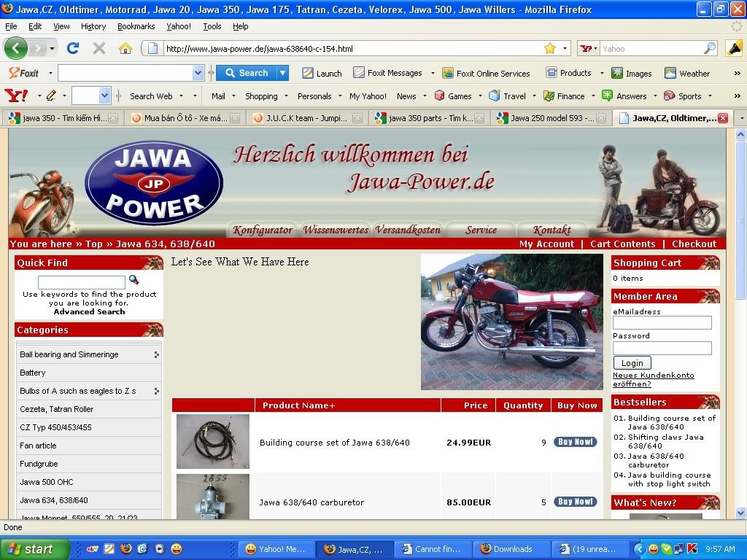Open the Tools menu
The image size is (747, 560).
tap(212, 26)
